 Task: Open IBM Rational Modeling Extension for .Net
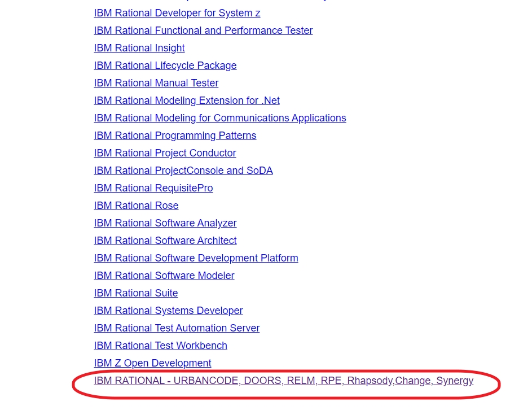click(x=187, y=101)
